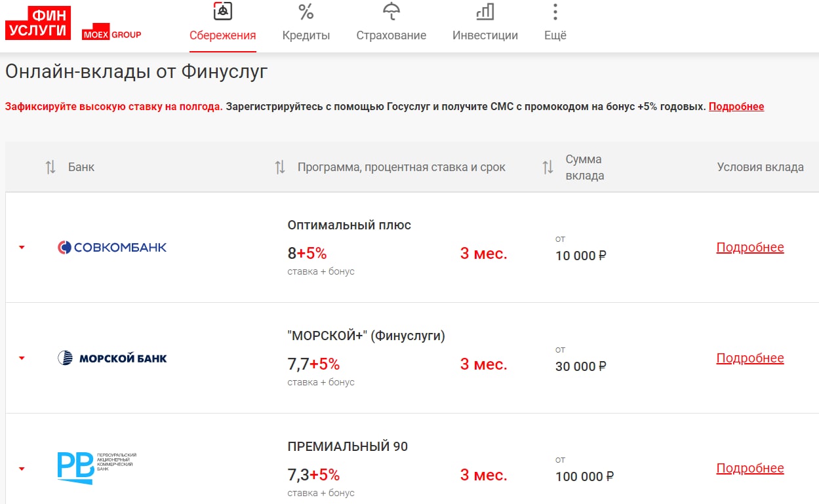The width and height of the screenshot is (819, 504).
Task: Click the 3 мес. term for Совкомбанк
Action: (483, 254)
